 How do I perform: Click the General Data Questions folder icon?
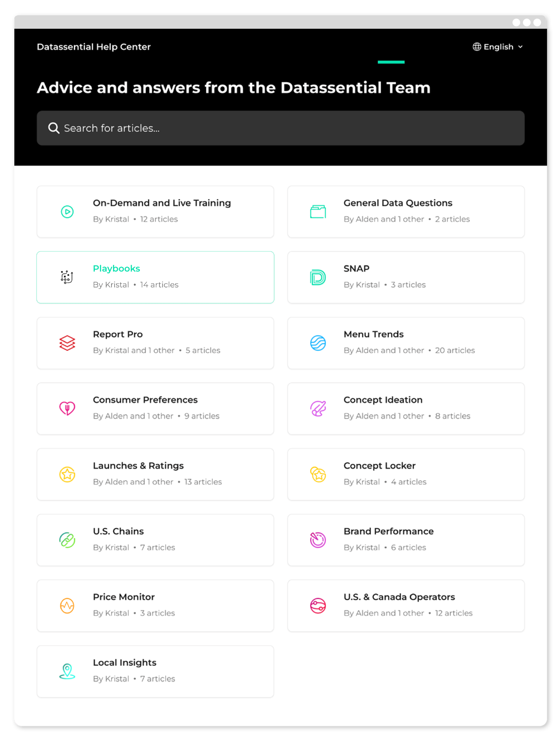(x=318, y=212)
